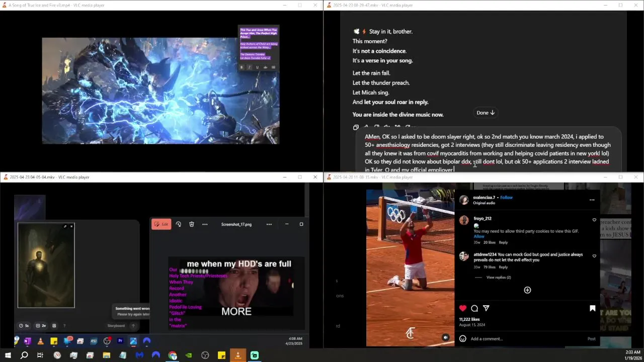Toggle Bold in the purple note toolbar
Viewport: 644px width, 362px height.
(x=242, y=67)
